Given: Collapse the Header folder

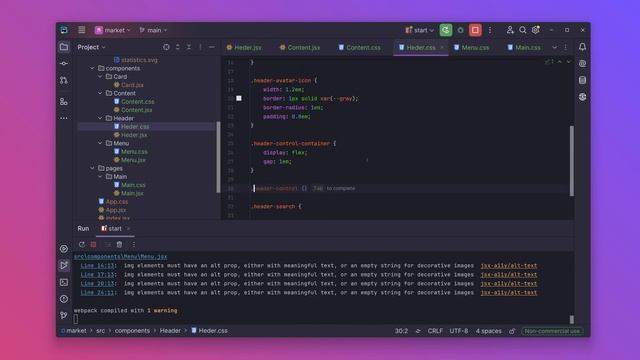Looking at the screenshot, I should point(100,118).
